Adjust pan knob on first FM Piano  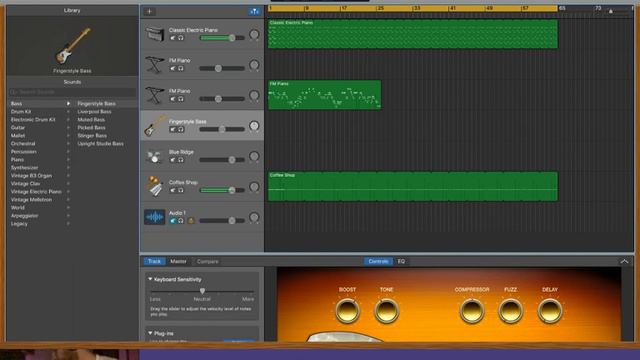click(254, 65)
